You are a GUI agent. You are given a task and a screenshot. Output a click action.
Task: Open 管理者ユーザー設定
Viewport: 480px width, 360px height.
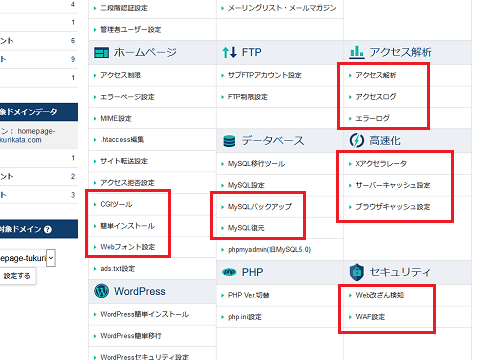coord(131,30)
